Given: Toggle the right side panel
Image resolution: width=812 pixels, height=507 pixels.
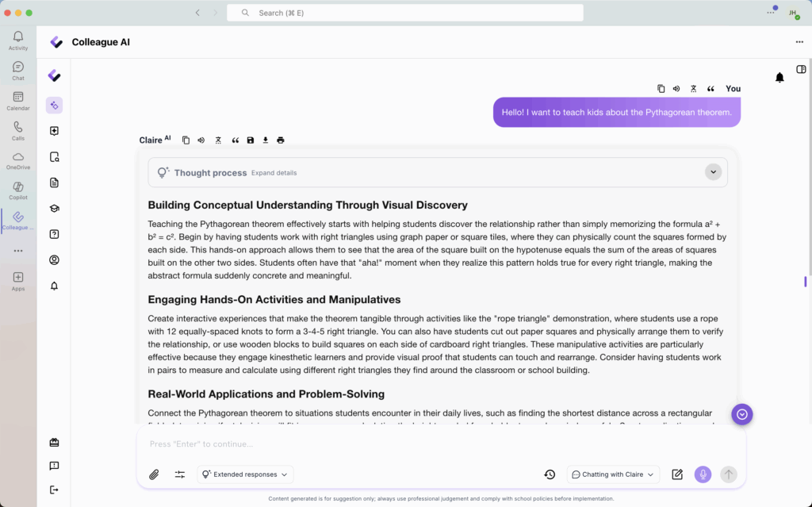Looking at the screenshot, I should [x=801, y=70].
